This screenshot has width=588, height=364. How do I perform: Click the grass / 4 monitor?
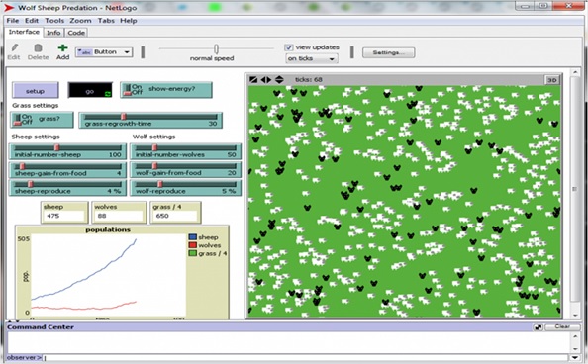(175, 213)
